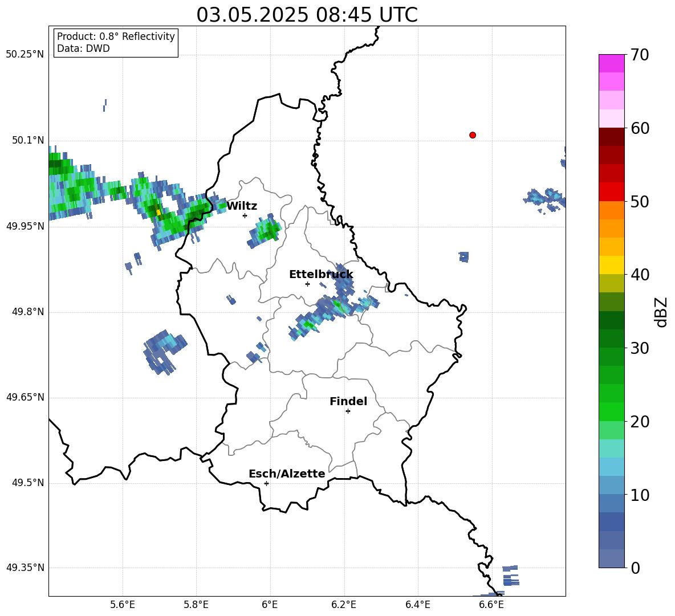Click the 60 tick on the colorbar
This screenshot has width=675, height=616.
coord(640,128)
